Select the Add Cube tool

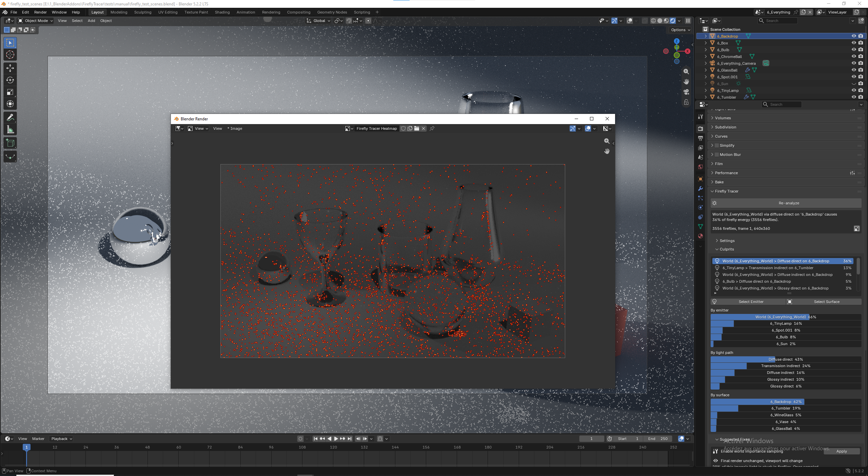coord(10,143)
